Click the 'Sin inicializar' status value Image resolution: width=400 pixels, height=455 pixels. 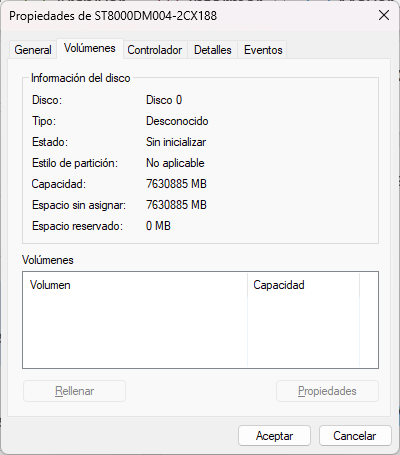coord(176,142)
